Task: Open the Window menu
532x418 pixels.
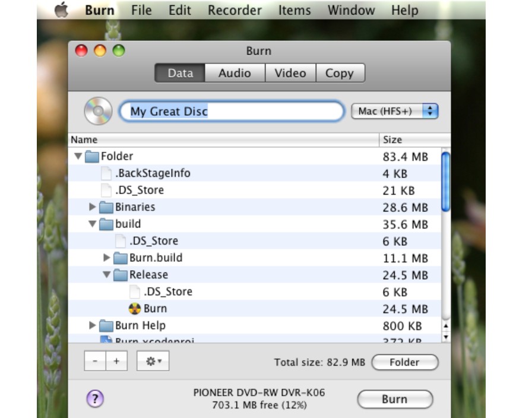Action: [351, 10]
